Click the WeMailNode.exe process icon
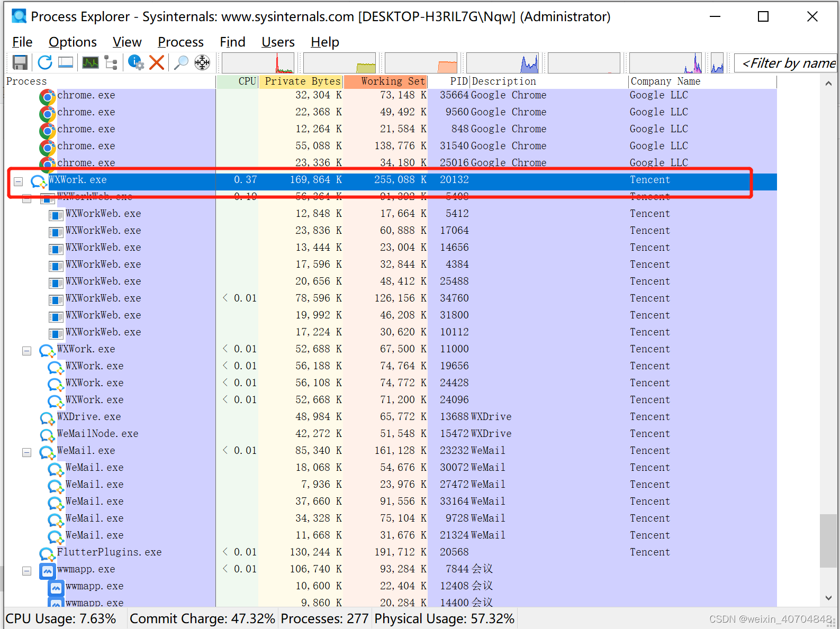The width and height of the screenshot is (840, 629). pyautogui.click(x=47, y=435)
